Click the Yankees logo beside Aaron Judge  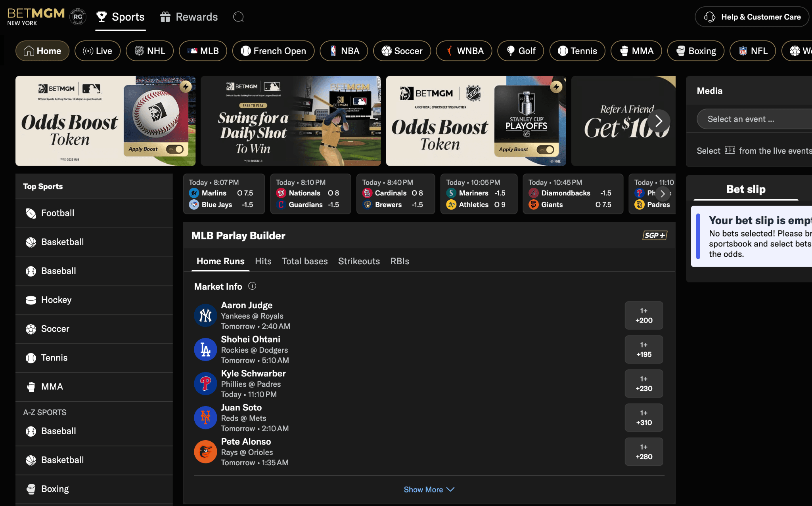click(x=205, y=315)
